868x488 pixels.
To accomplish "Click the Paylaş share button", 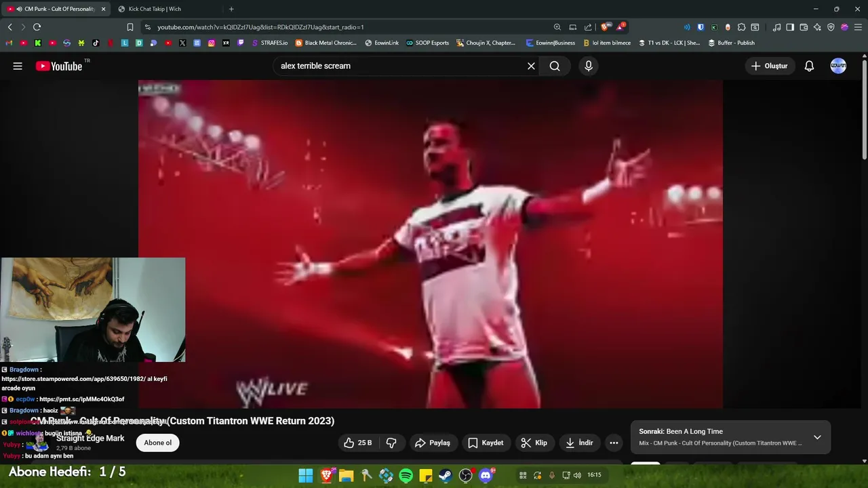I will [432, 443].
